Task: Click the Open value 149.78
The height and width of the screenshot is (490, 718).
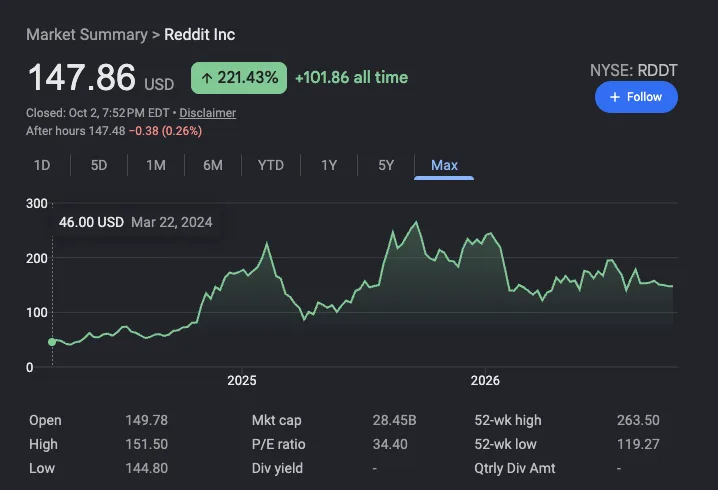Action: [147, 420]
